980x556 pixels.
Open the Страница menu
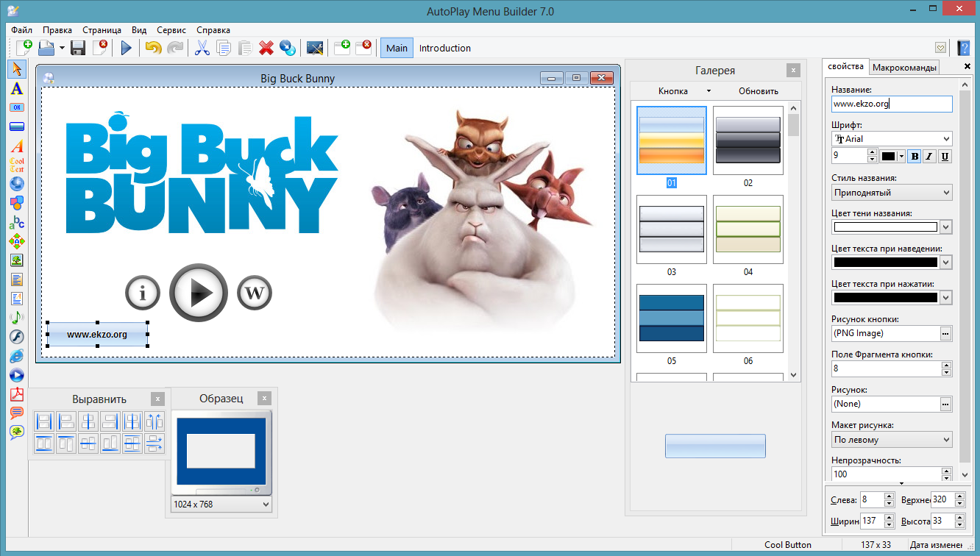(x=102, y=30)
